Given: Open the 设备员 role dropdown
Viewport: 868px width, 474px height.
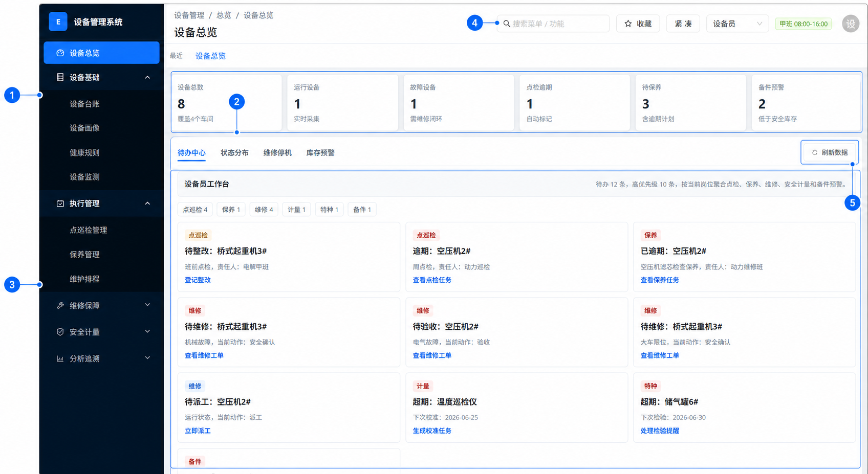Looking at the screenshot, I should tap(737, 24).
